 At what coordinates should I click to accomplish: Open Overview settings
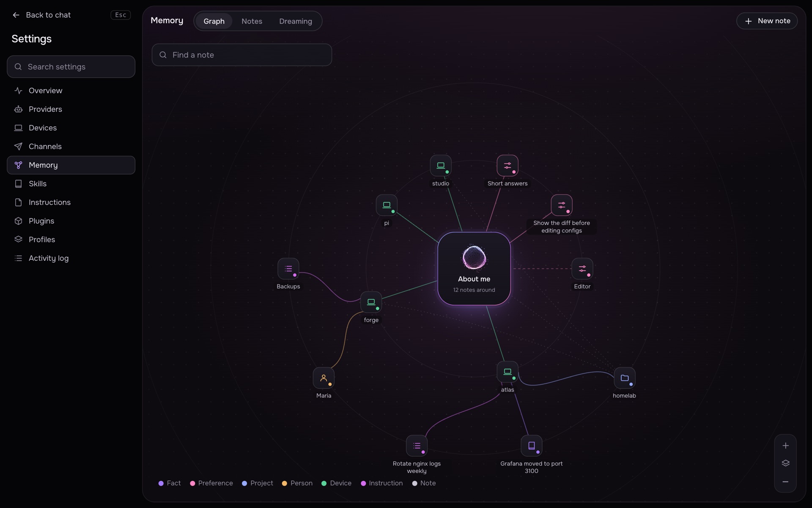[x=71, y=91]
